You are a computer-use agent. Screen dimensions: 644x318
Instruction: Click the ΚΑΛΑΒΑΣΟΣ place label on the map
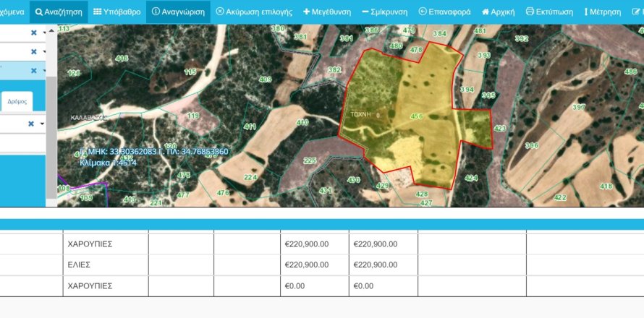89,117
